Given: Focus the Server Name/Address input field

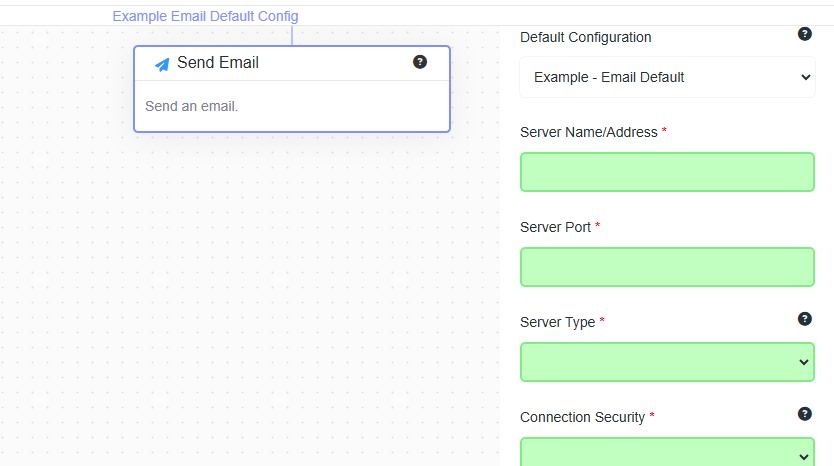Looking at the screenshot, I should (x=667, y=172).
